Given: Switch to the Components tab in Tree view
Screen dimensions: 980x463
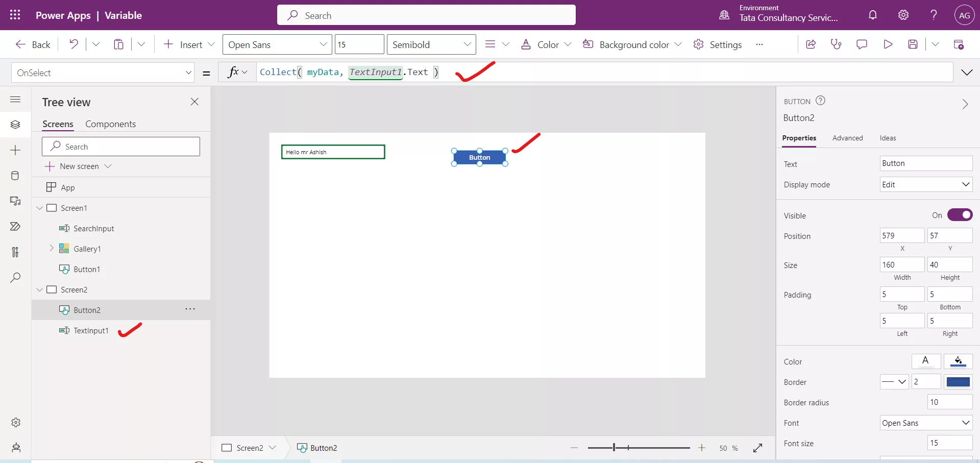Looking at the screenshot, I should (110, 124).
